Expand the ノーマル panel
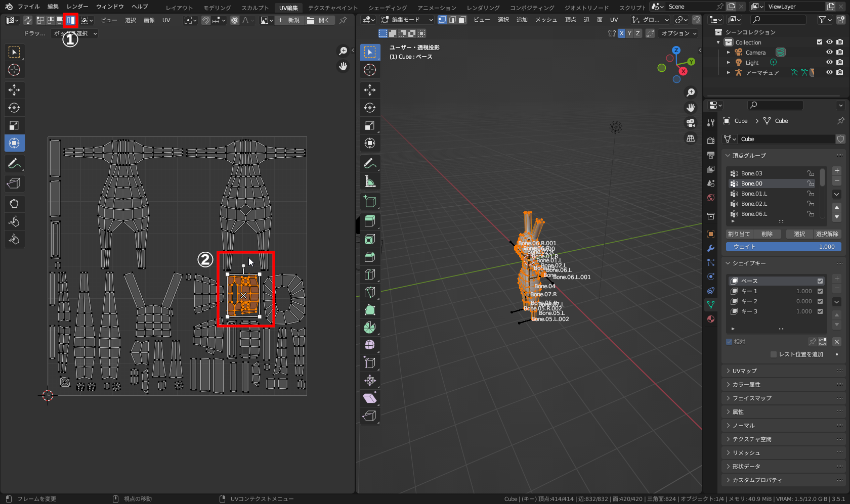The width and height of the screenshot is (850, 504). click(784, 426)
